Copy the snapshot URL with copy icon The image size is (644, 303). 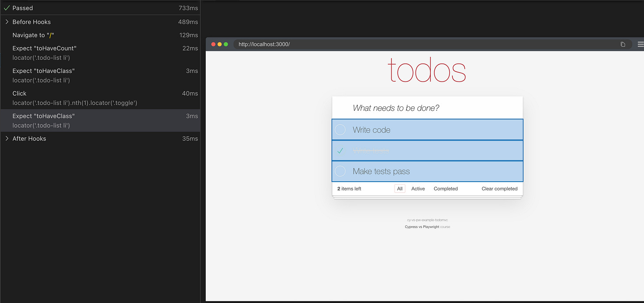click(x=623, y=44)
